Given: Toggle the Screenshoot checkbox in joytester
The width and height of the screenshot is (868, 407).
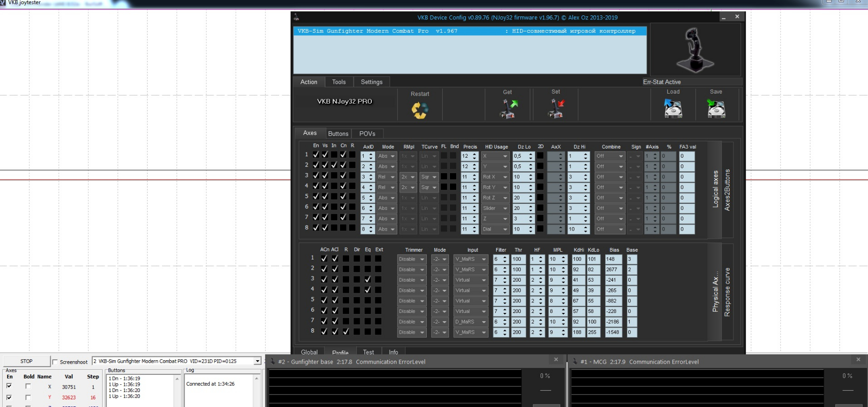Looking at the screenshot, I should (55, 362).
